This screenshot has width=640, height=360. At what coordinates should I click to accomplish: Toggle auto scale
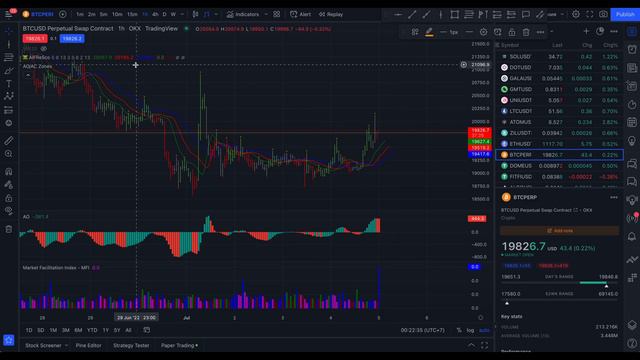(x=484, y=330)
